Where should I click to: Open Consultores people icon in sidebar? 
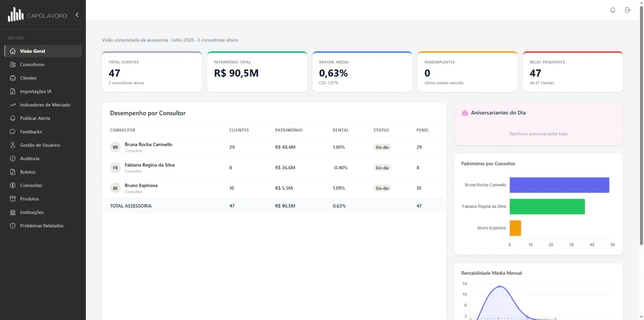pyautogui.click(x=13, y=64)
